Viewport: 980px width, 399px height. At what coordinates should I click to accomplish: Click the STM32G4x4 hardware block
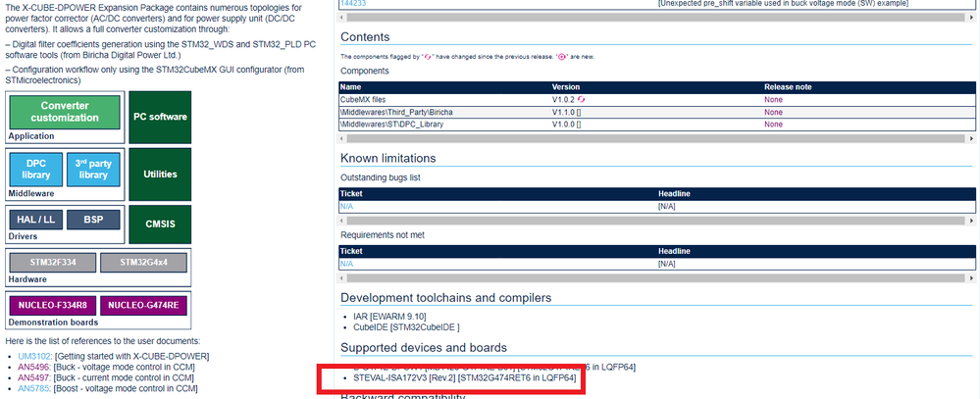tap(144, 263)
